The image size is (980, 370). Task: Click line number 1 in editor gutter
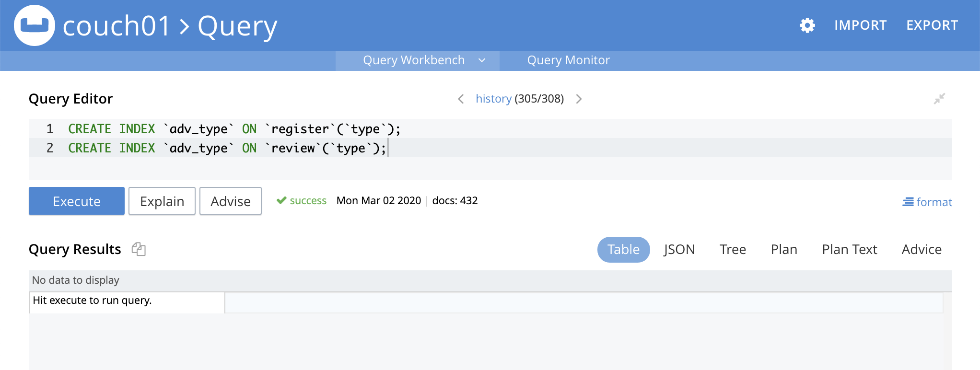tap(50, 129)
